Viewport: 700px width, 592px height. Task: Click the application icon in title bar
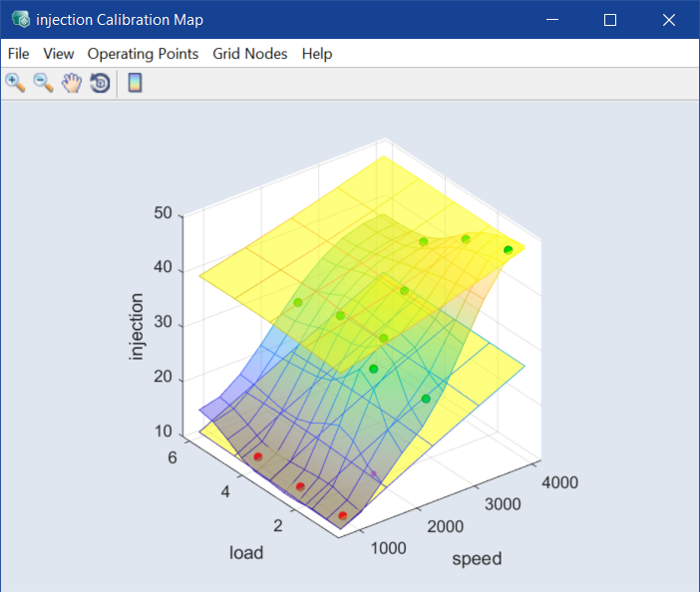click(20, 19)
